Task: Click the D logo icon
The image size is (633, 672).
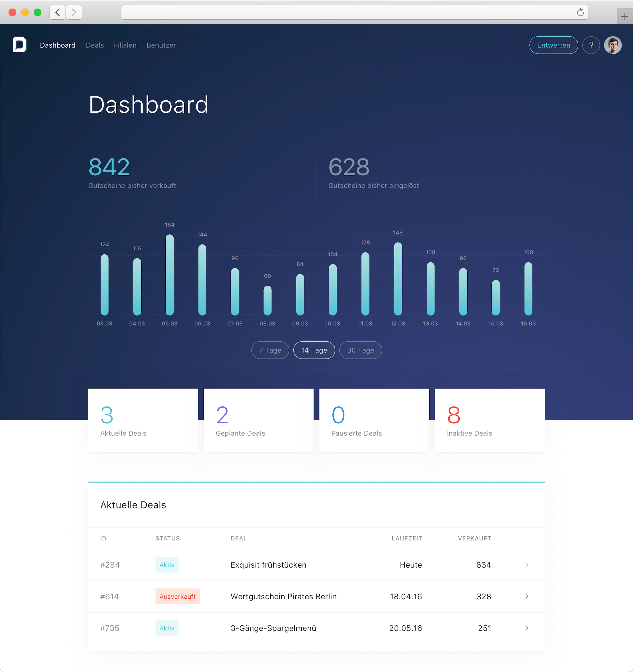Action: coord(19,45)
